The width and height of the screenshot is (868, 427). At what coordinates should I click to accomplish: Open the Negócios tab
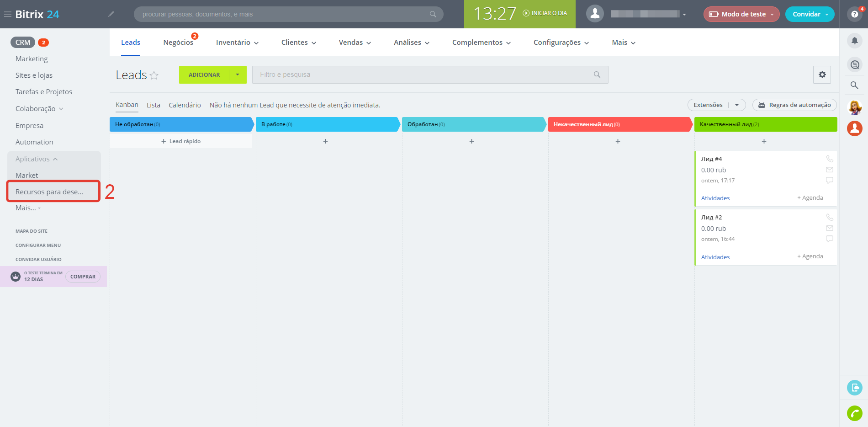178,43
